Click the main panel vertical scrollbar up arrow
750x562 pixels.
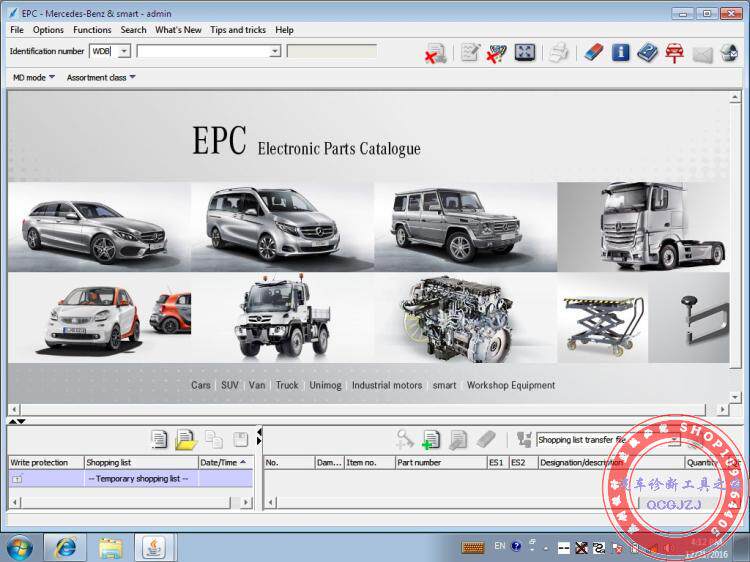[x=735, y=98]
